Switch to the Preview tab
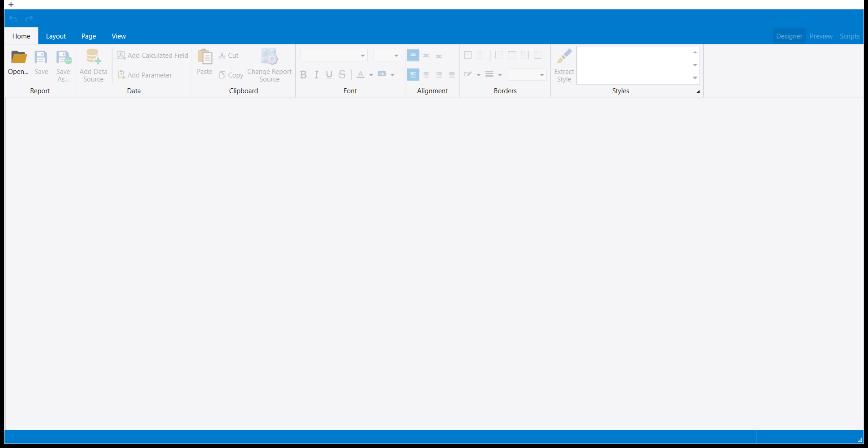 pos(821,36)
